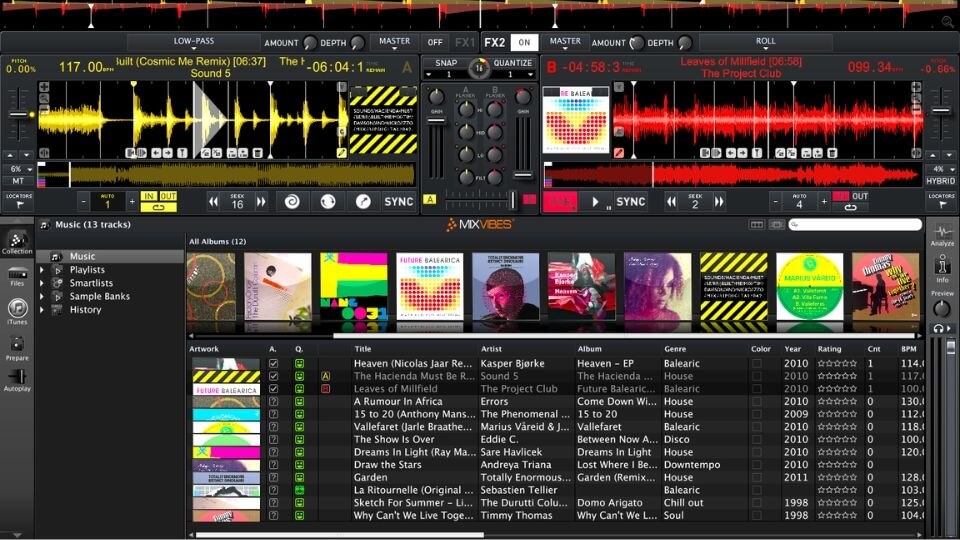Toggle deck A MT master tempo

coord(18,181)
